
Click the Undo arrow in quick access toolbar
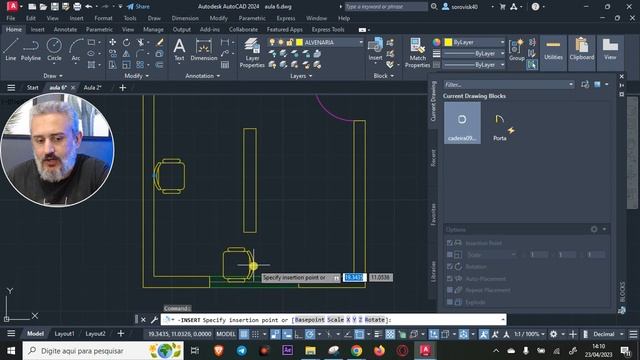[x=89, y=7]
